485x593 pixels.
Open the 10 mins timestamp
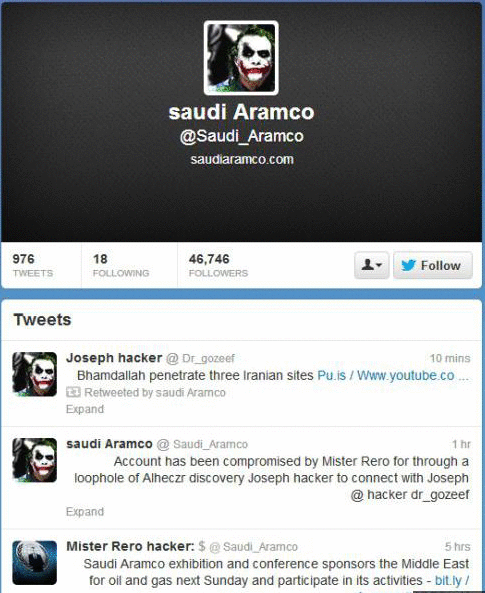point(450,358)
